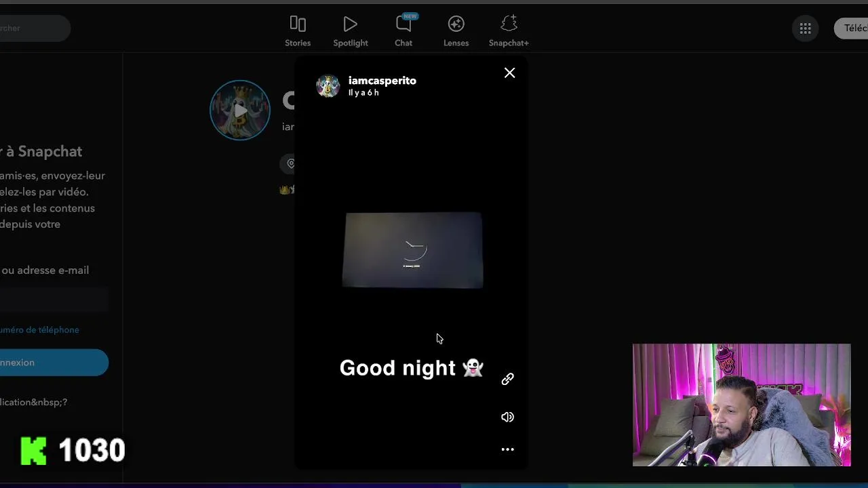Click the location pin icon on profile

pyautogui.click(x=290, y=163)
